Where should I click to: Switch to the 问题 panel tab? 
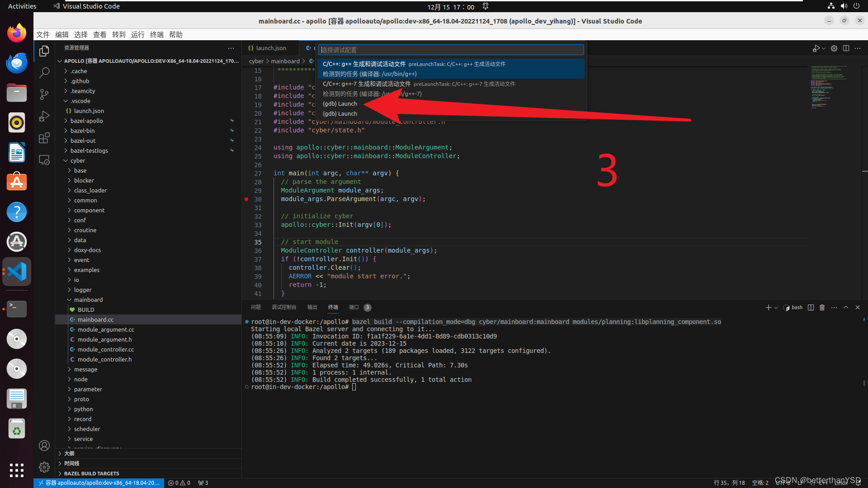tap(256, 307)
